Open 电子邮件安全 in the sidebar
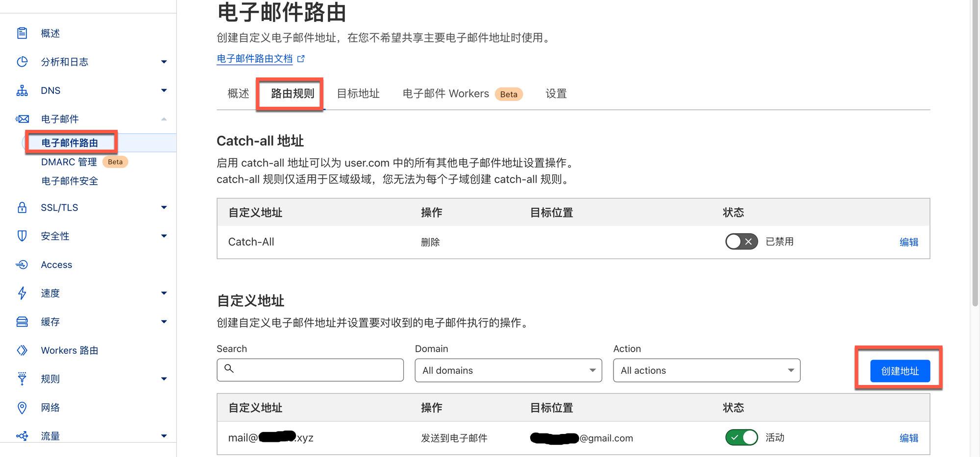This screenshot has height=457, width=980. click(70, 181)
